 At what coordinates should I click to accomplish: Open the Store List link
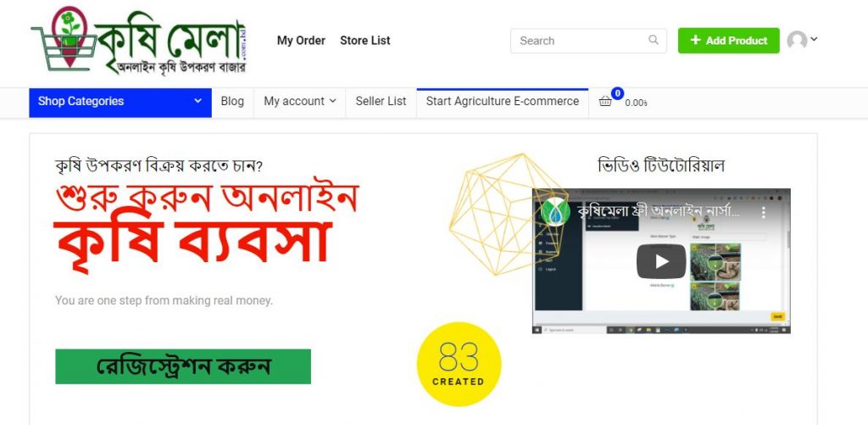pos(364,41)
